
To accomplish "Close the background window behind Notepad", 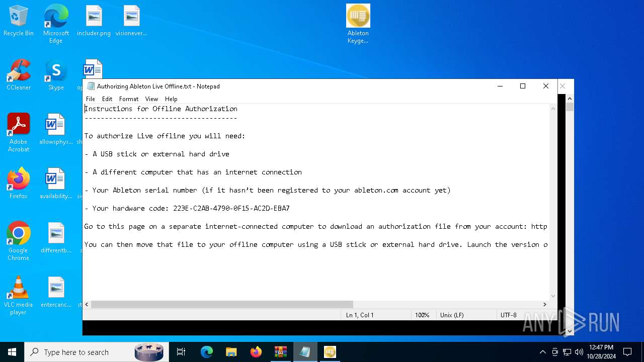I will (x=563, y=86).
